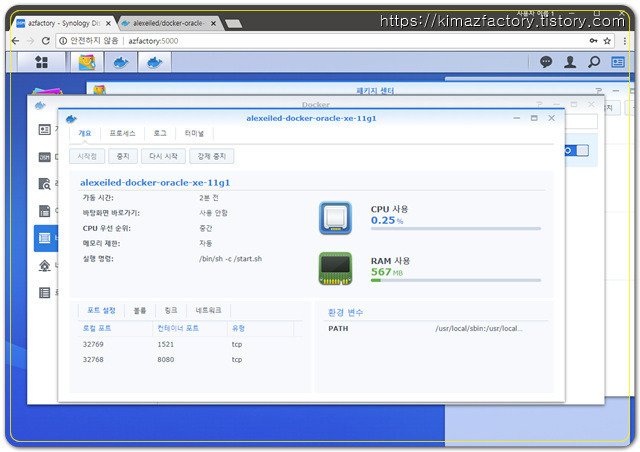
Task: Click the Docker window help question mark
Action: 540,105
